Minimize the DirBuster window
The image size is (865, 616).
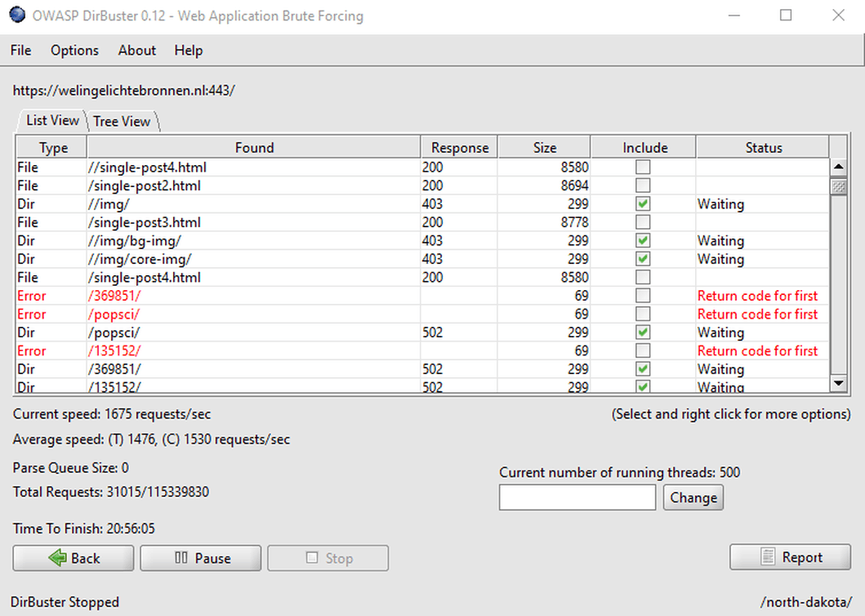coord(733,16)
